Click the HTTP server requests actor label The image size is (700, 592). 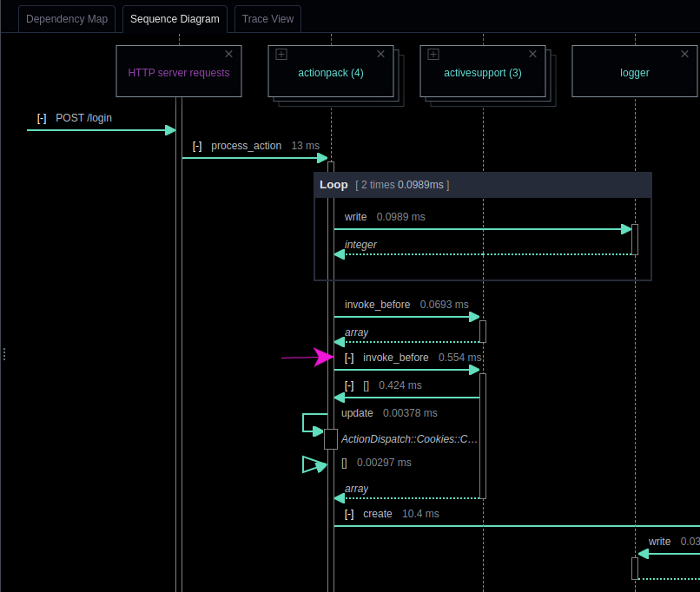[x=179, y=73]
